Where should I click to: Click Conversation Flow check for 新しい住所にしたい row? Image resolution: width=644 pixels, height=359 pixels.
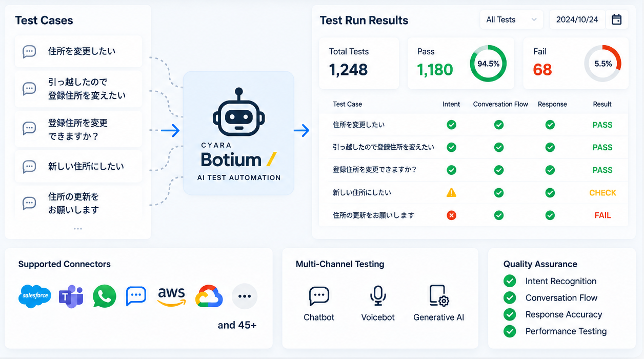tap(498, 193)
